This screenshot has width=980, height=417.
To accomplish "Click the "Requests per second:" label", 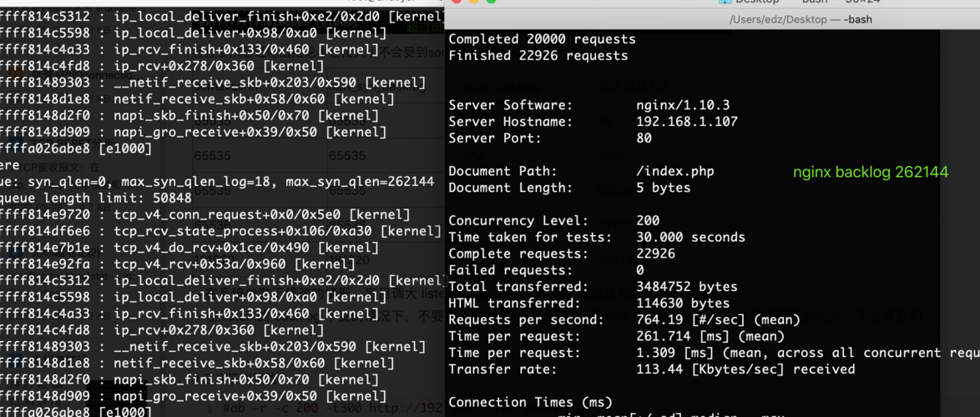I will [x=526, y=320].
